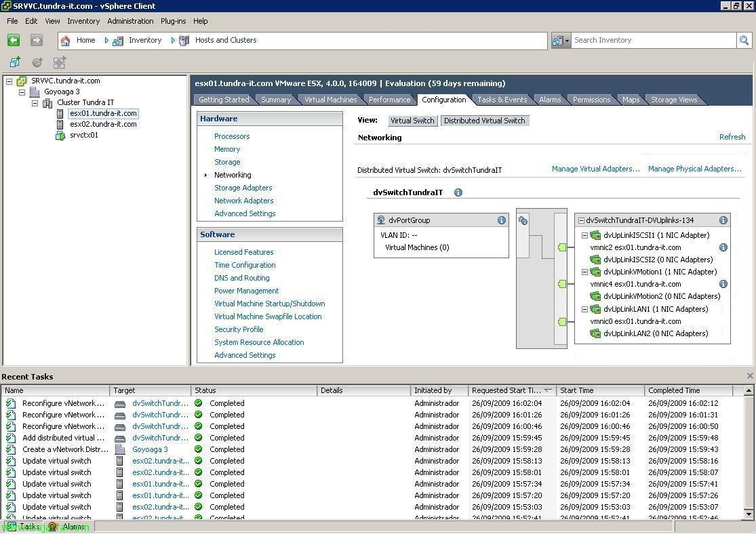756x534 pixels.
Task: Click the info icon beside the dvSwitchTundraIT title
Action: coord(458,192)
